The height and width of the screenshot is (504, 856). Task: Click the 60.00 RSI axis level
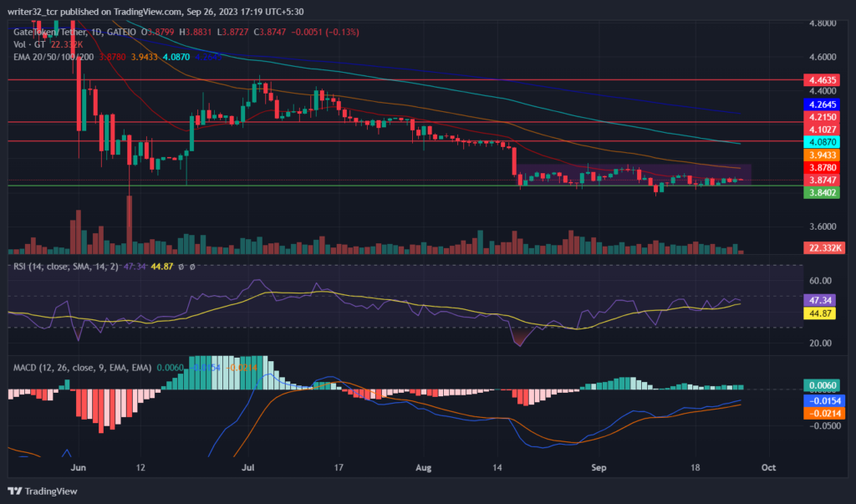point(820,281)
